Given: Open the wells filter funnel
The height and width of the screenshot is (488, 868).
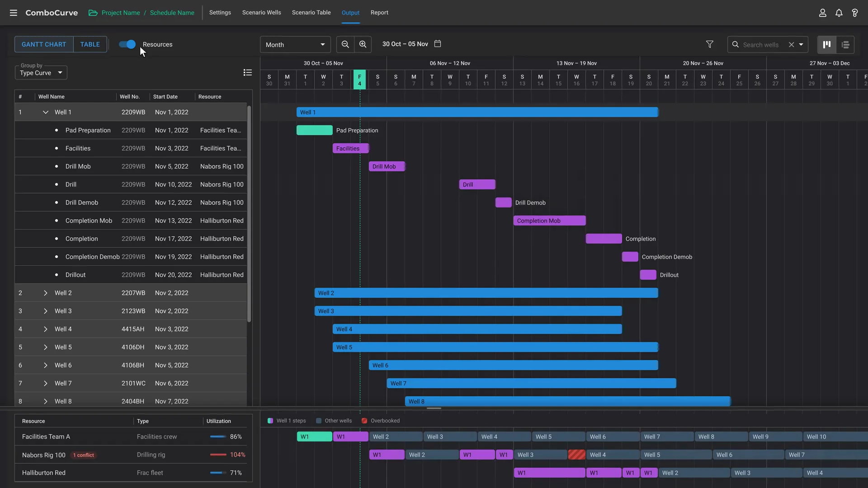Looking at the screenshot, I should click(x=710, y=44).
